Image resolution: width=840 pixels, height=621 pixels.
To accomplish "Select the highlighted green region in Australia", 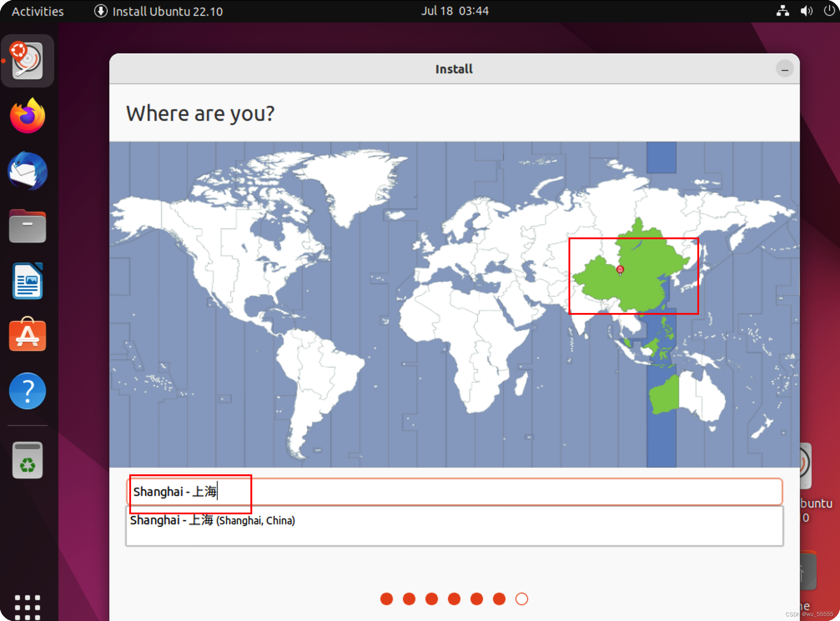I will (664, 394).
